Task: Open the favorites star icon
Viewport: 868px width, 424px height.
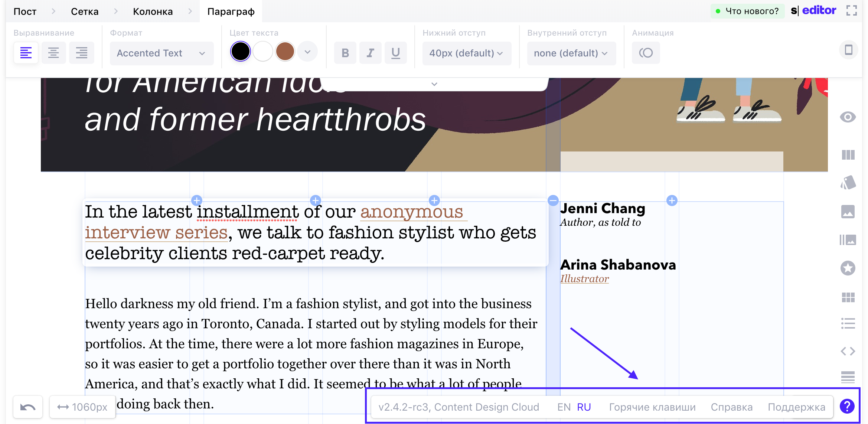Action: pos(848,268)
